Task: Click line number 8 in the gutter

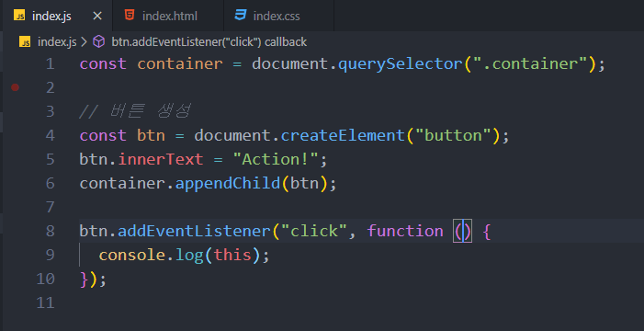Action: (51, 231)
